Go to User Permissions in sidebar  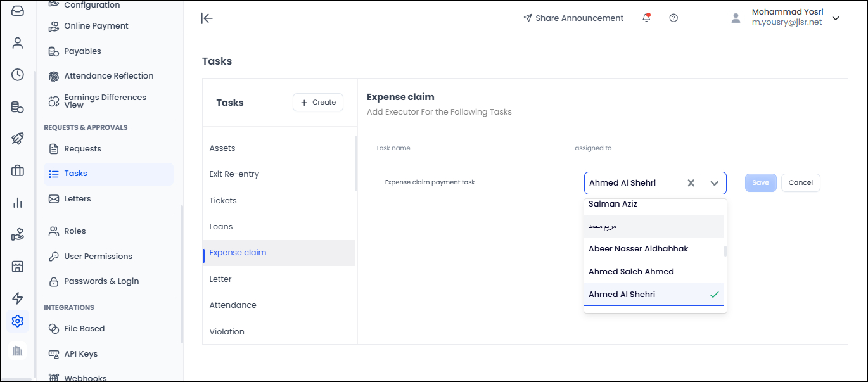tap(98, 257)
